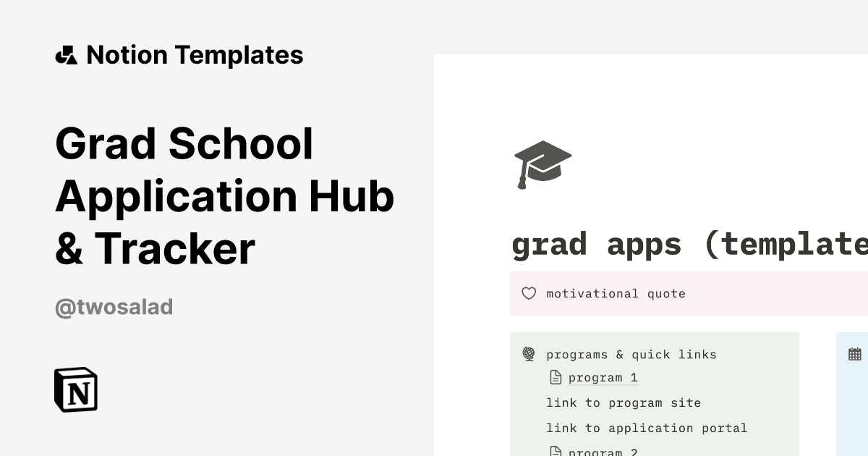Open the link to application portal

(x=647, y=428)
